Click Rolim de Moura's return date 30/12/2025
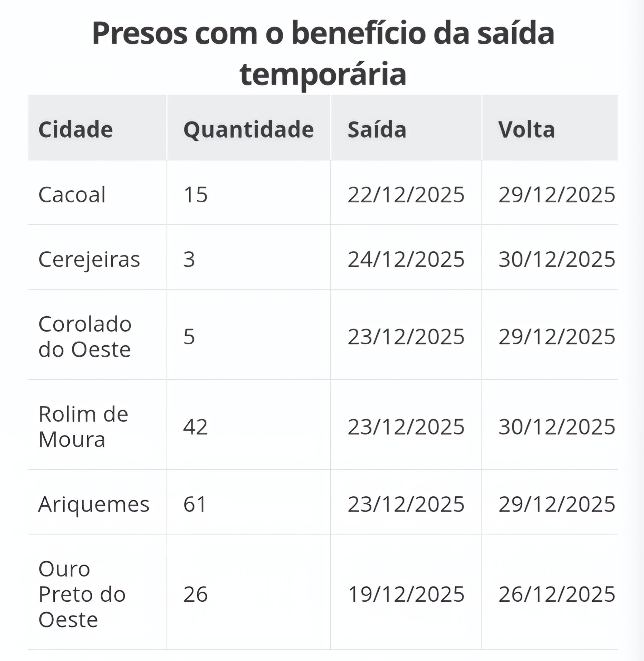This screenshot has width=644, height=661. pos(557,427)
